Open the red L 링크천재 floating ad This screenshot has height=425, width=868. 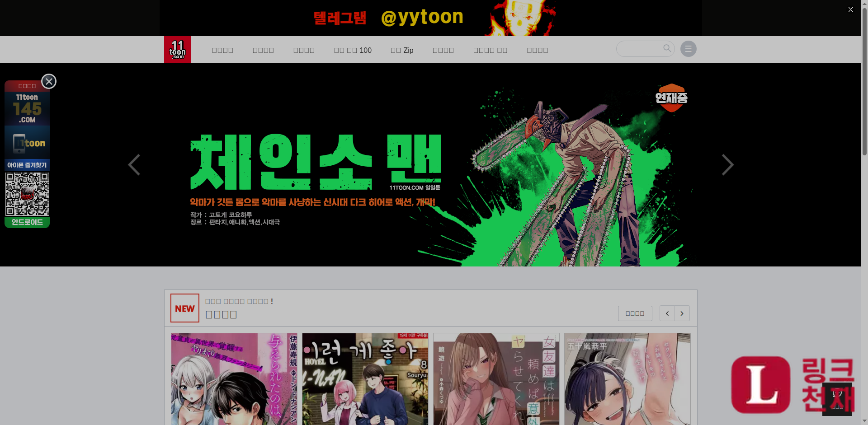click(x=793, y=385)
